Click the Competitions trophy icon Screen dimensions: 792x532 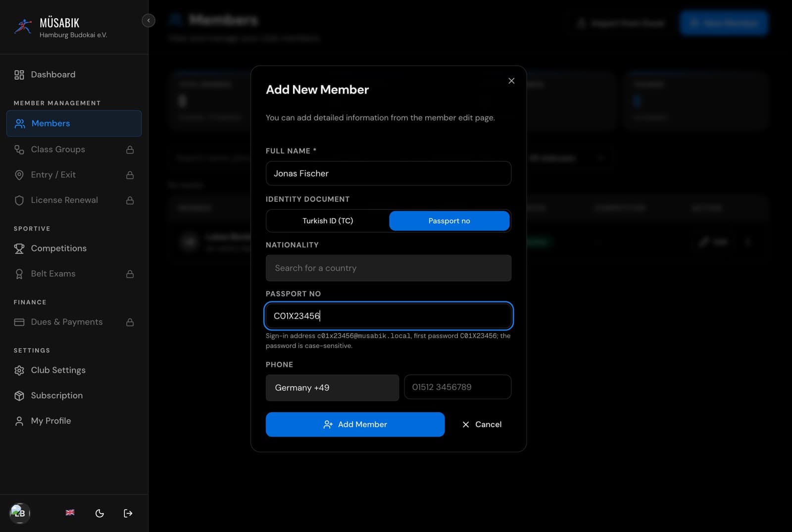pos(19,248)
